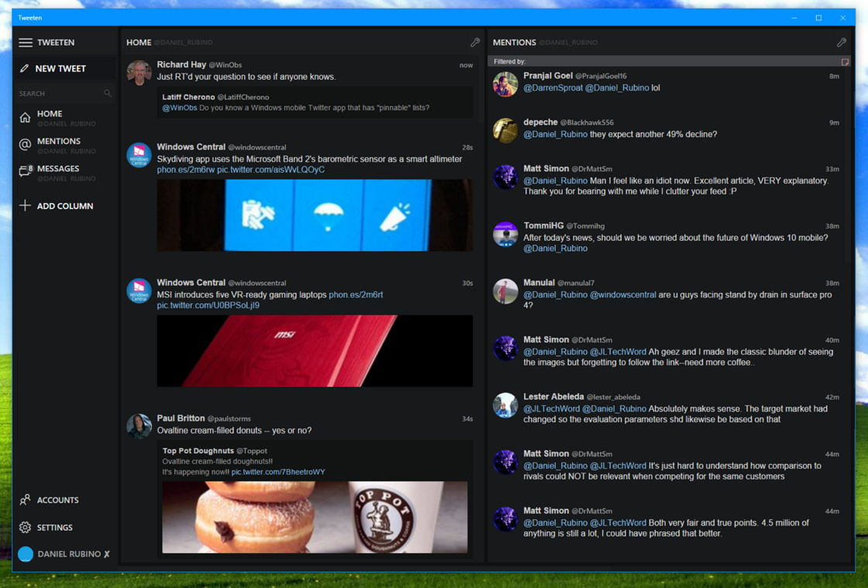Image resolution: width=868 pixels, height=588 pixels.
Task: Choose ADD COLUMN in the sidebar
Action: click(65, 206)
